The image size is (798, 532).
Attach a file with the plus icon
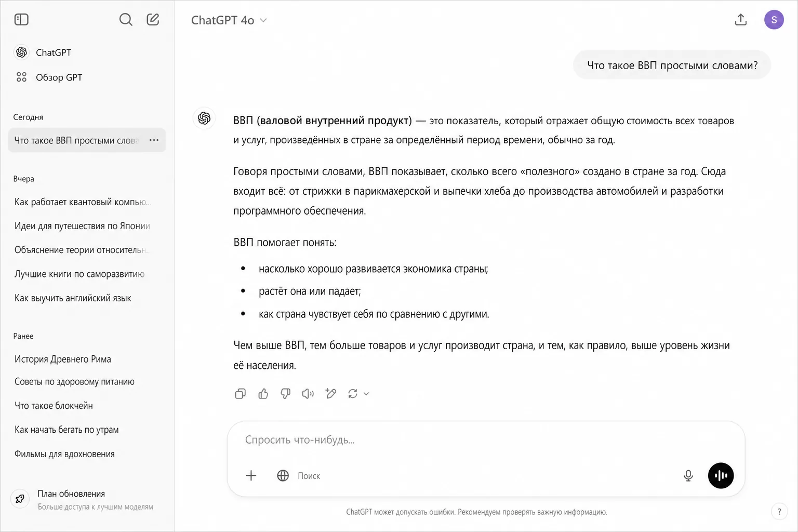pos(251,475)
